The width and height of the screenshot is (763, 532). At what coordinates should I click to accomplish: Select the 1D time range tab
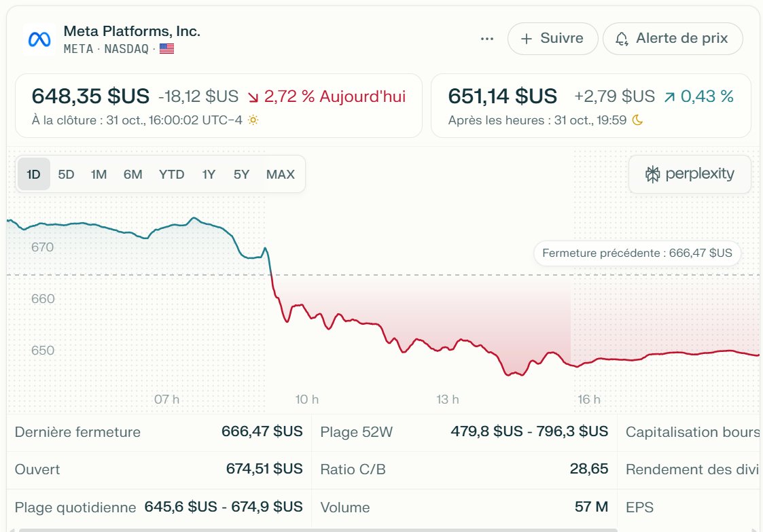33,175
